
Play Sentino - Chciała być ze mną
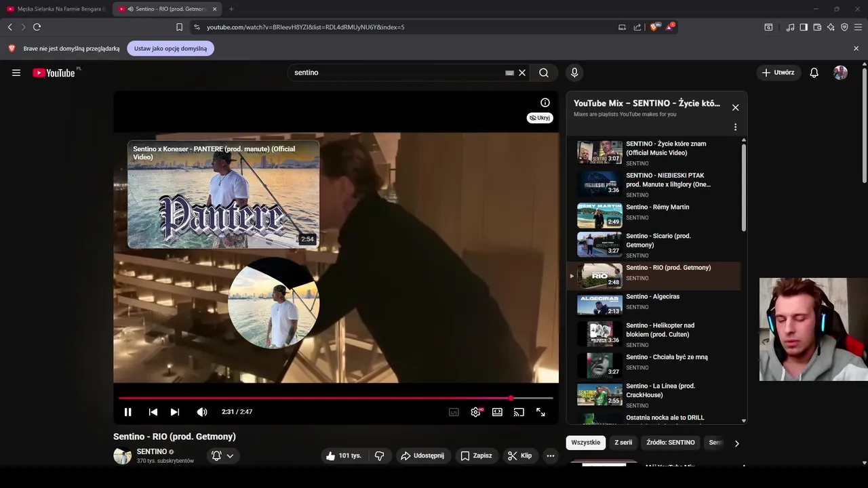tap(654, 365)
